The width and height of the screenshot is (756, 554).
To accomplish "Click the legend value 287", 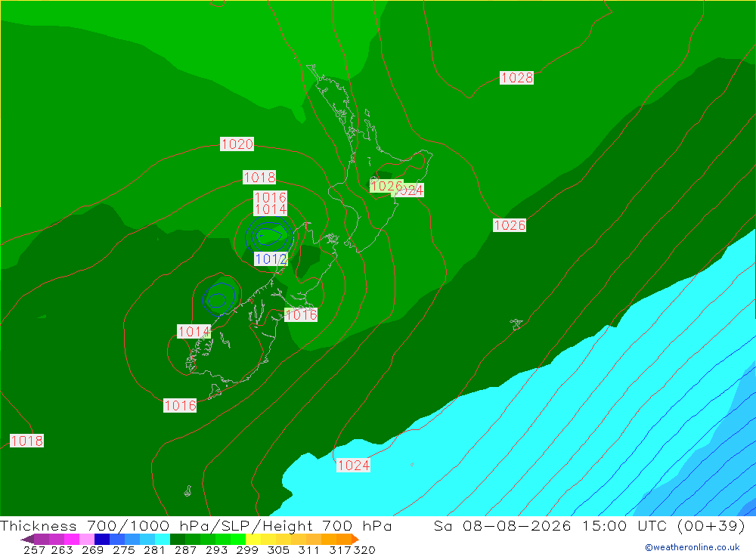I will point(186,549).
